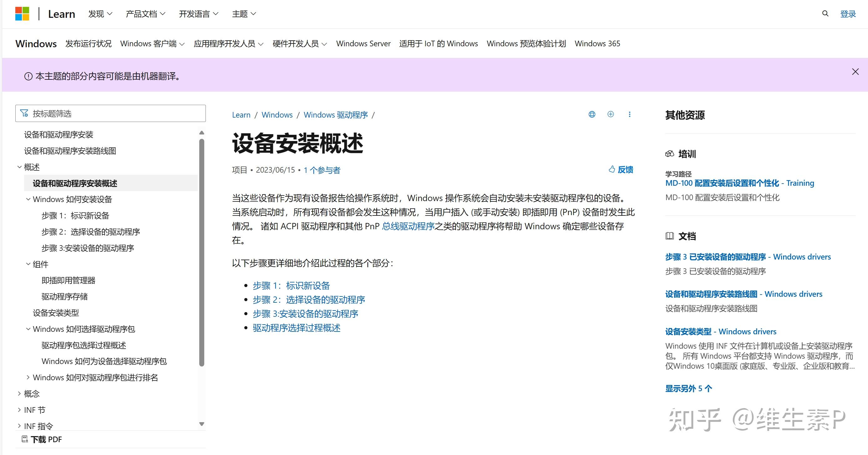
Task: Click the 反馈 feedback button
Action: tap(621, 169)
